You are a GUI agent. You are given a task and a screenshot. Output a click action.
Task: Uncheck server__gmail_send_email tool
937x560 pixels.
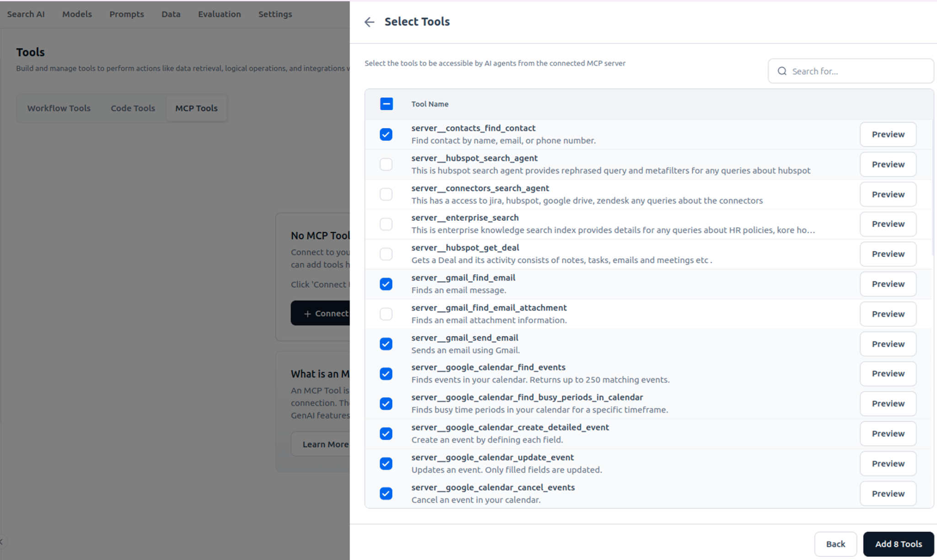386,344
